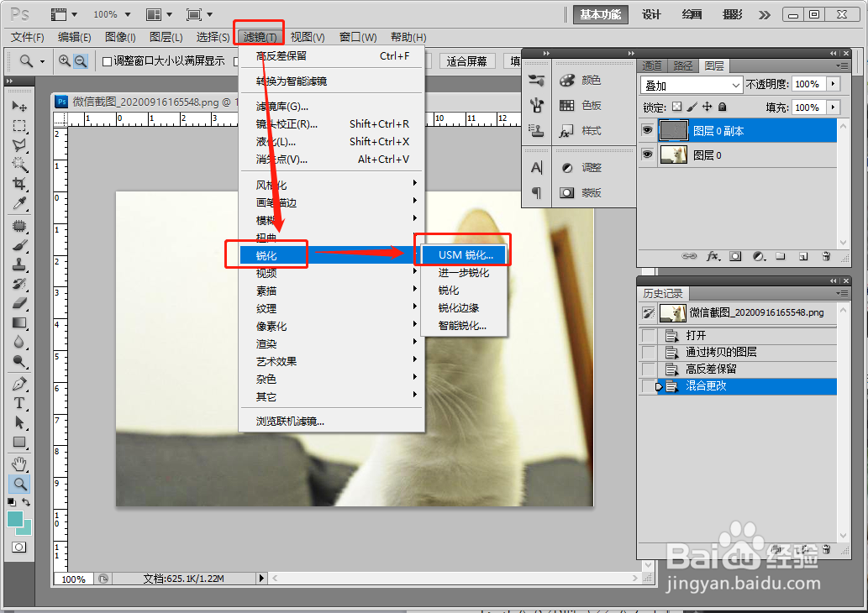Open History panel options menu
Image resolution: width=868 pixels, height=613 pixels.
(x=842, y=293)
